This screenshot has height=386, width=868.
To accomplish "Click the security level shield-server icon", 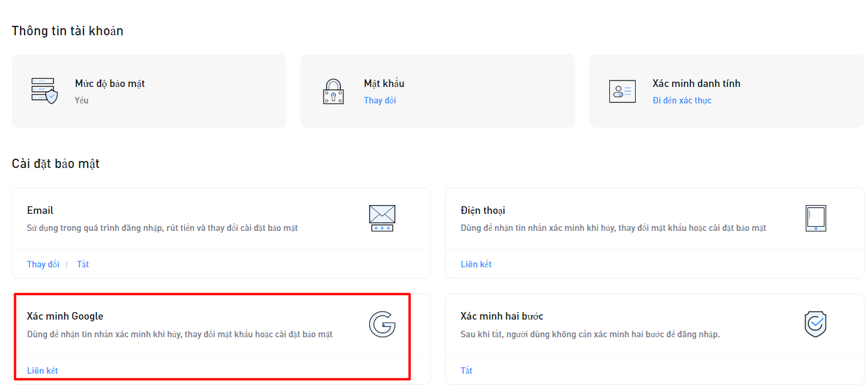I will point(44,90).
